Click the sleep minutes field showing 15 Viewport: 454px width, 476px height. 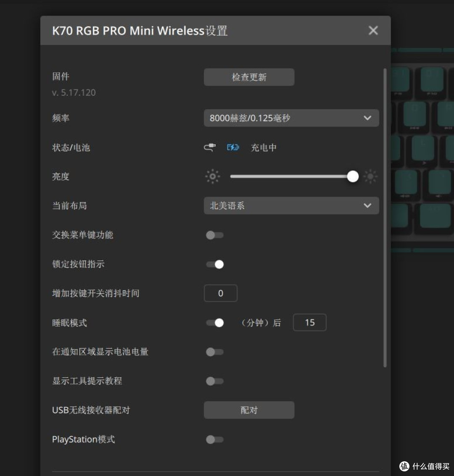(x=309, y=322)
